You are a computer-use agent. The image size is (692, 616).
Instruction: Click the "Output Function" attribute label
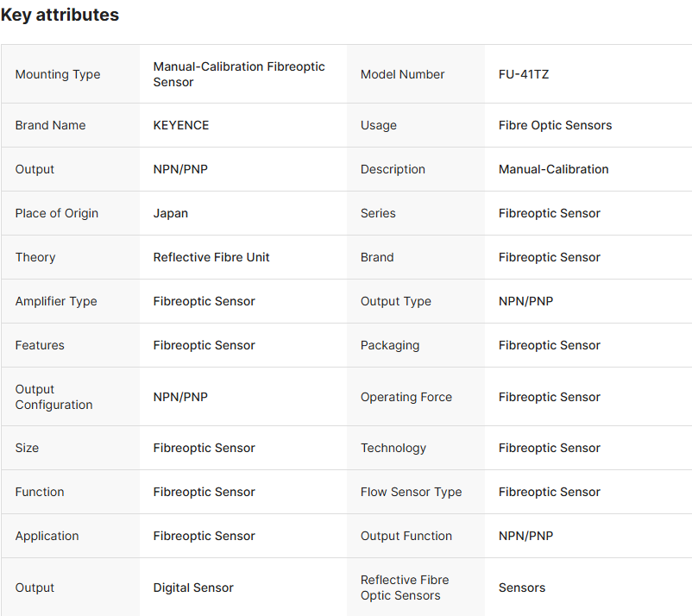pyautogui.click(x=406, y=536)
